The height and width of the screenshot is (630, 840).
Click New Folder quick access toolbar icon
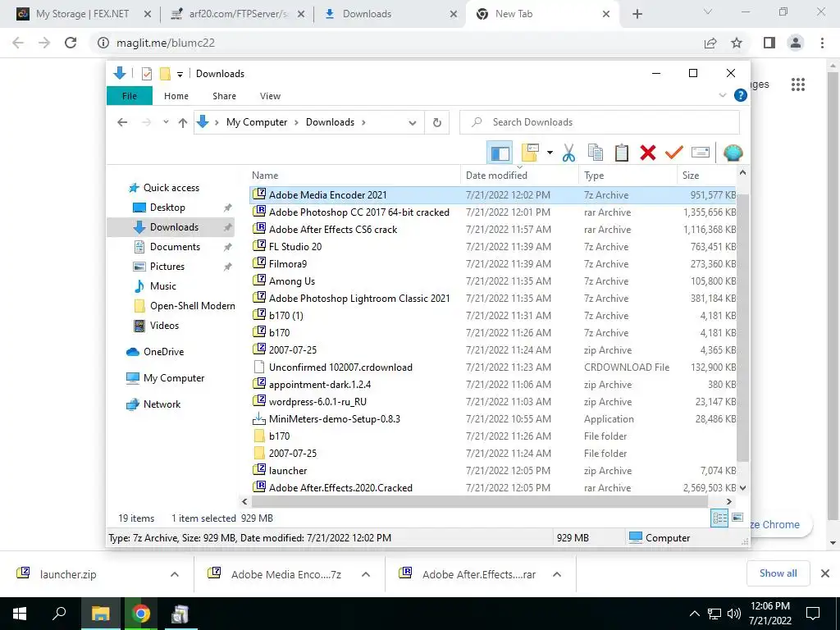(x=165, y=73)
